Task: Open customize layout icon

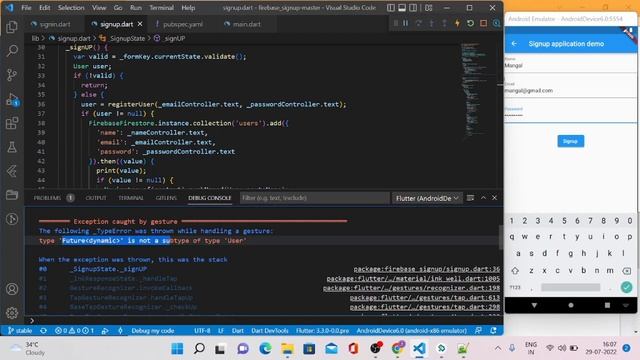Action: pos(429,8)
